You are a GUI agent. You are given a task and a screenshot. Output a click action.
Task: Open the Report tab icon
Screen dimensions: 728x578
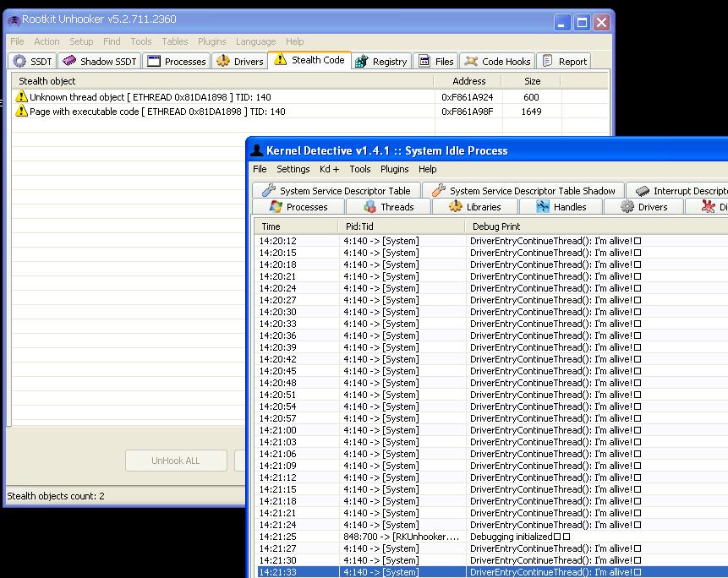[x=548, y=61]
